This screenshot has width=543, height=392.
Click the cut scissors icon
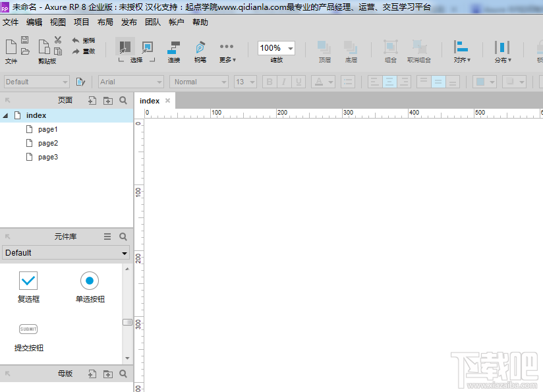point(58,40)
